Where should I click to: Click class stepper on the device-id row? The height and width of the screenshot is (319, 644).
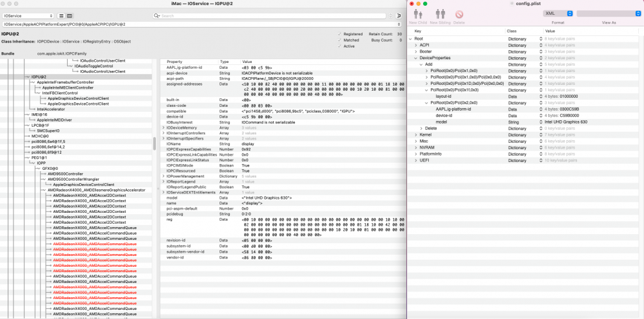[541, 116]
